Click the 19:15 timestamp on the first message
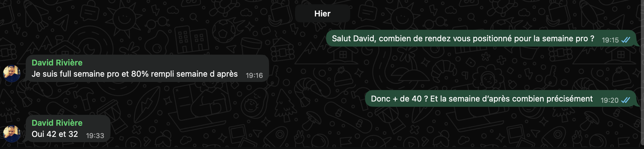 click(610, 40)
